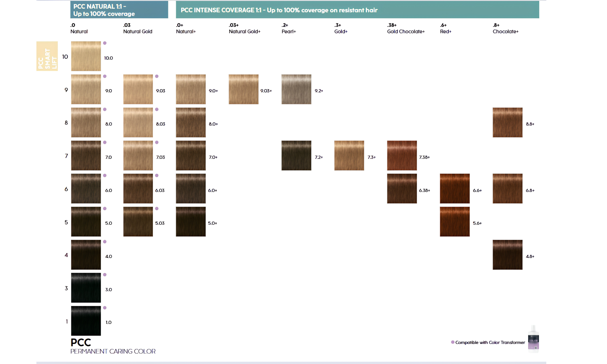
Task: Select the 1.0 Natural black swatch
Action: pyautogui.click(x=86, y=321)
